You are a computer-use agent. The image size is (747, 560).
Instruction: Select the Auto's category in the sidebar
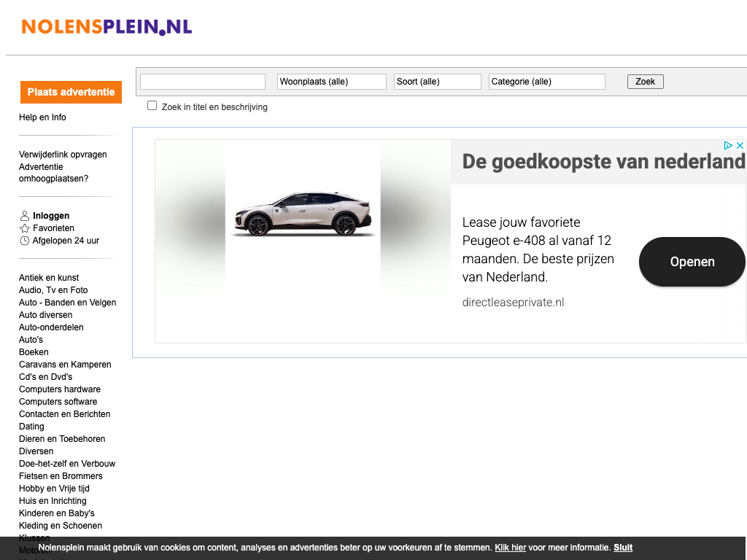coord(31,340)
